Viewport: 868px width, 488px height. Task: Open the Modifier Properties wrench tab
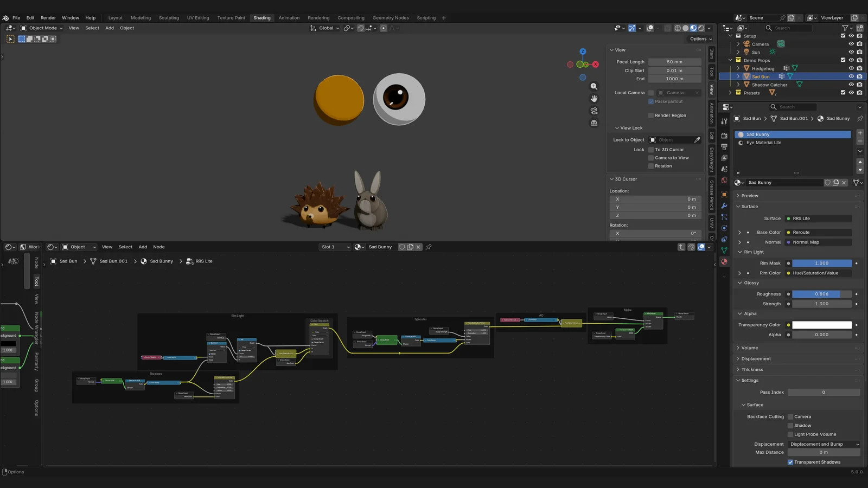pyautogui.click(x=724, y=206)
